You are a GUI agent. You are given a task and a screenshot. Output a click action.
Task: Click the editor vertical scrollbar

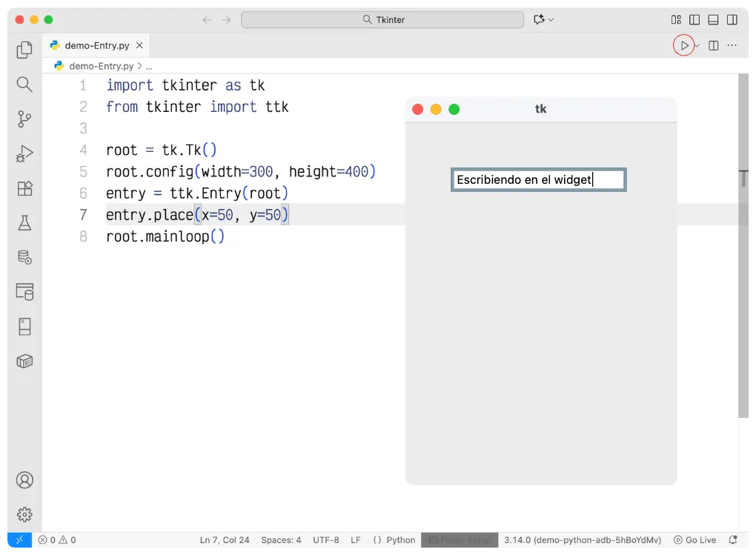744,245
